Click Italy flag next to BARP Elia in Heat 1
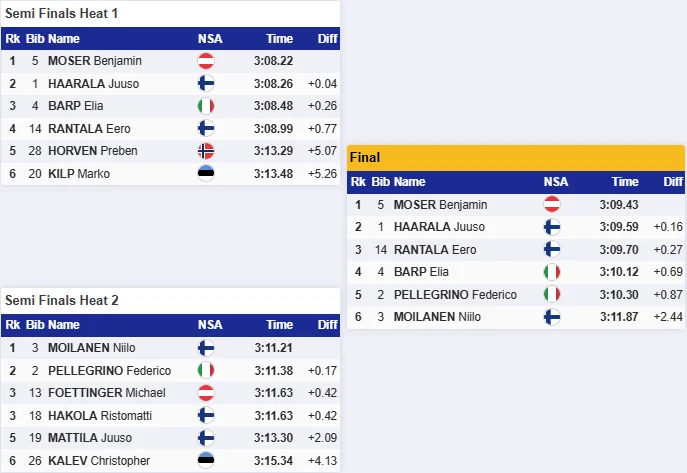Viewport: 687px width, 473px height. [206, 106]
